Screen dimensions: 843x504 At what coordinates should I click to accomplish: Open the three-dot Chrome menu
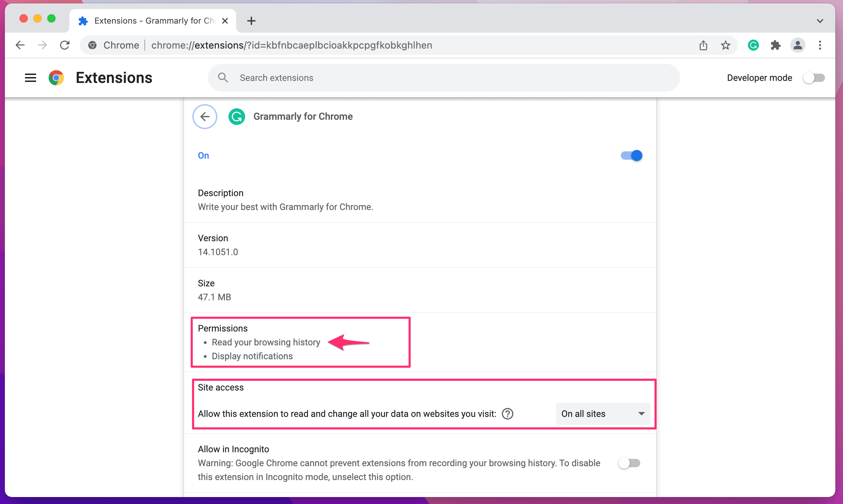point(820,45)
